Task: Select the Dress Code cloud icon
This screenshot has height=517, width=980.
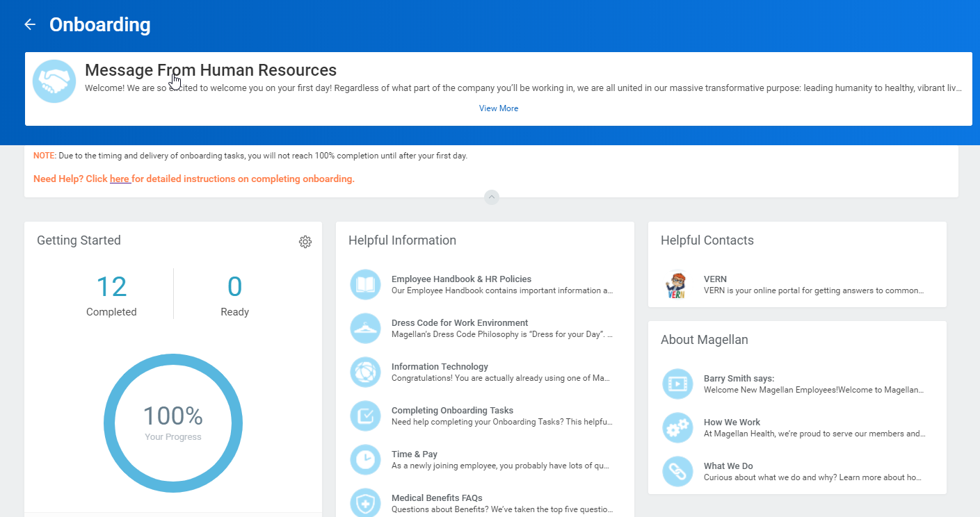Action: (x=365, y=328)
